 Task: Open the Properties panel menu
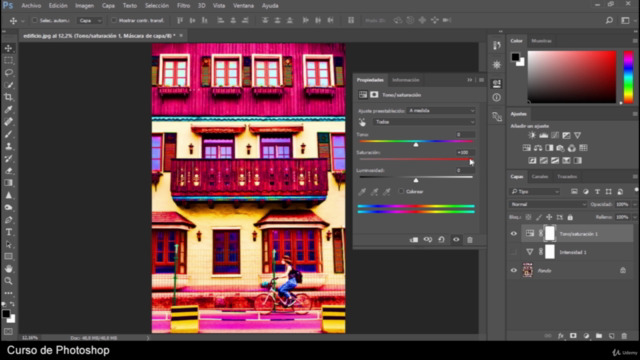tap(481, 80)
